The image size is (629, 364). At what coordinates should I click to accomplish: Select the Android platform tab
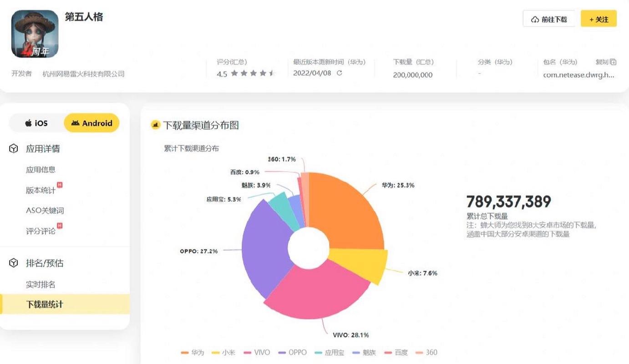tap(91, 123)
